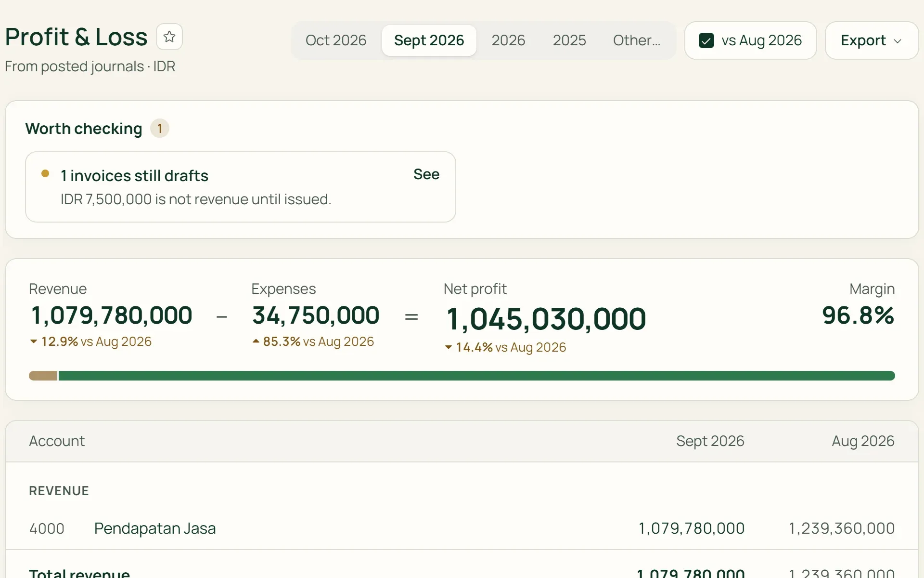
Task: Click the 'IDR 7,500,000 is not revenue' note
Action: point(196,199)
